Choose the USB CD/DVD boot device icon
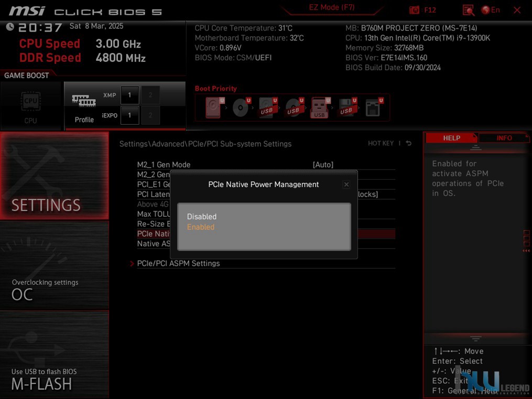Screen dimensions: 532x399 [x=295, y=107]
